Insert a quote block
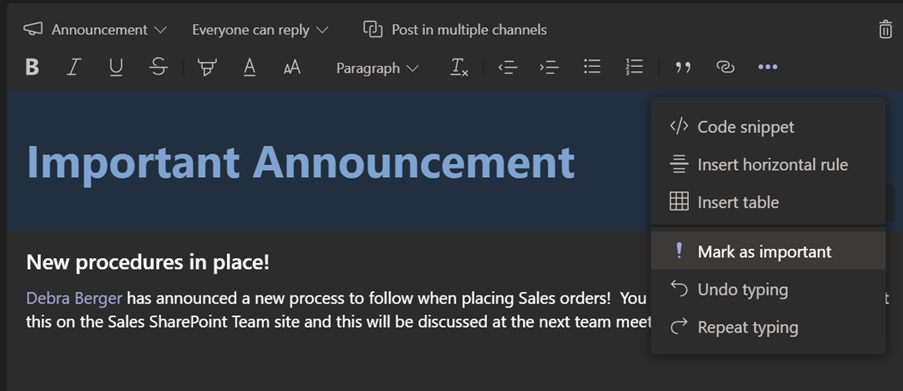The image size is (903, 391). [683, 68]
